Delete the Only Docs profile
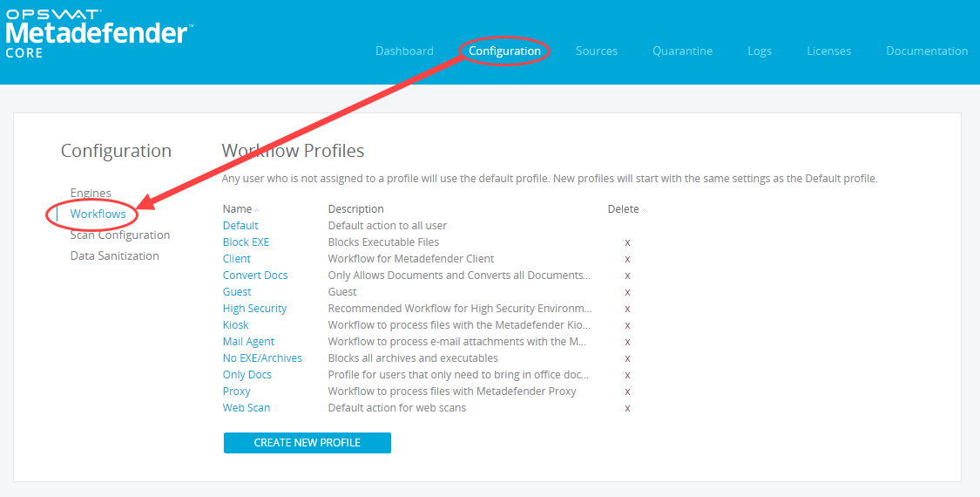Image resolution: width=980 pixels, height=497 pixels. point(627,376)
